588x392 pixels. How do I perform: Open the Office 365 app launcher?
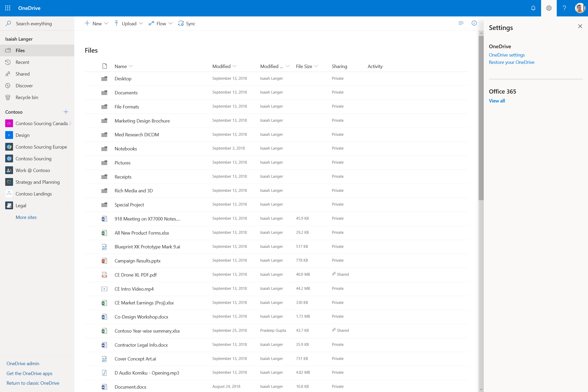(8, 8)
